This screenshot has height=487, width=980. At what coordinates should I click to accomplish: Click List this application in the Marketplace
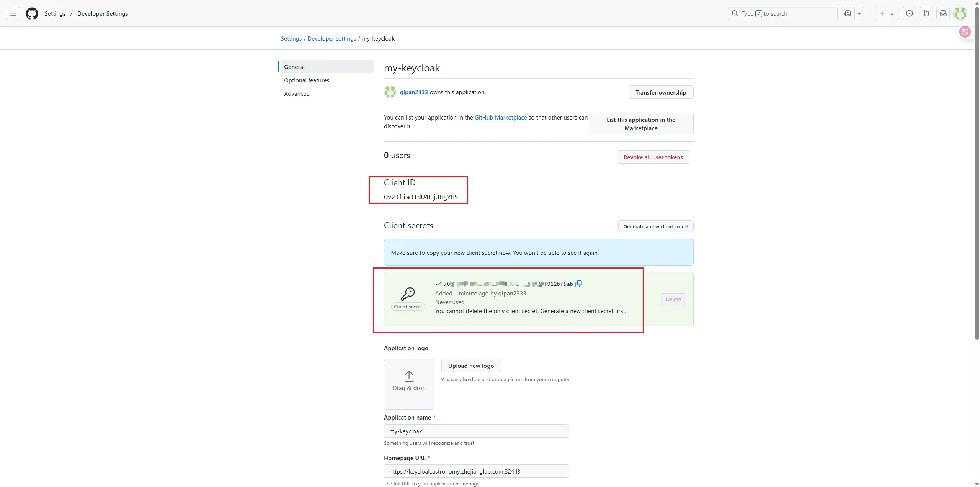click(x=641, y=124)
